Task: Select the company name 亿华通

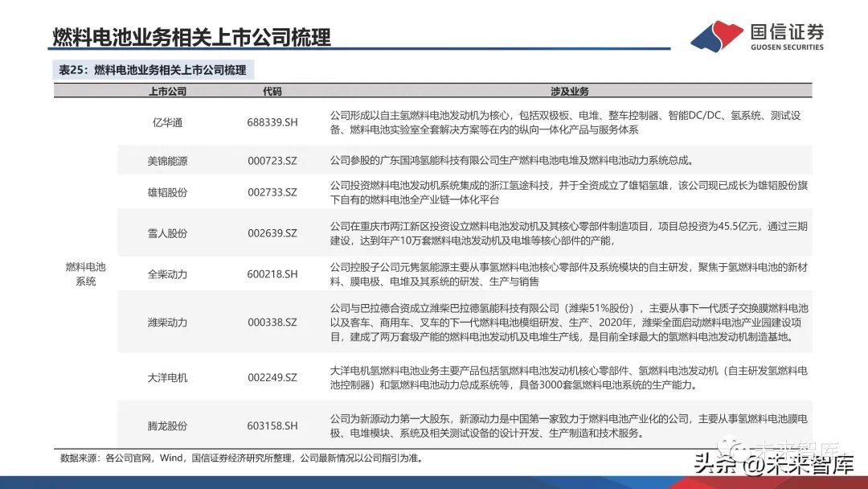Action: [167, 122]
